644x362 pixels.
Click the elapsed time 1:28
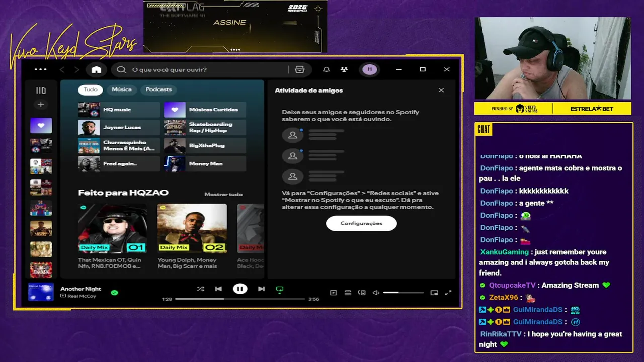(167, 299)
